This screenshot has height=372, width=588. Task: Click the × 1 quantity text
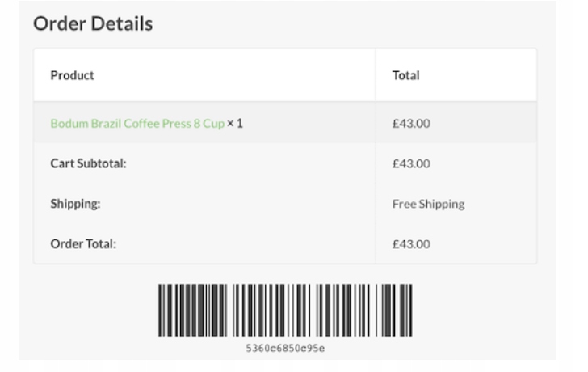235,124
